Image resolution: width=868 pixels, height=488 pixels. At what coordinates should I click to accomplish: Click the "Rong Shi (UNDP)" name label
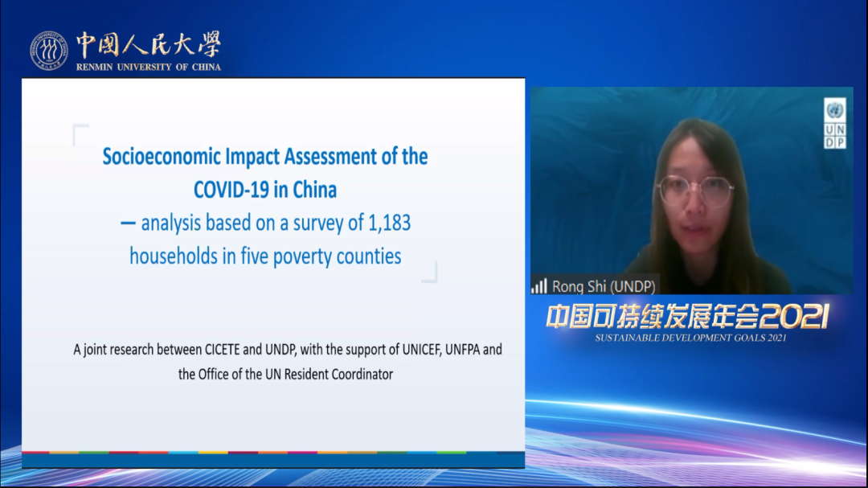[x=604, y=286]
